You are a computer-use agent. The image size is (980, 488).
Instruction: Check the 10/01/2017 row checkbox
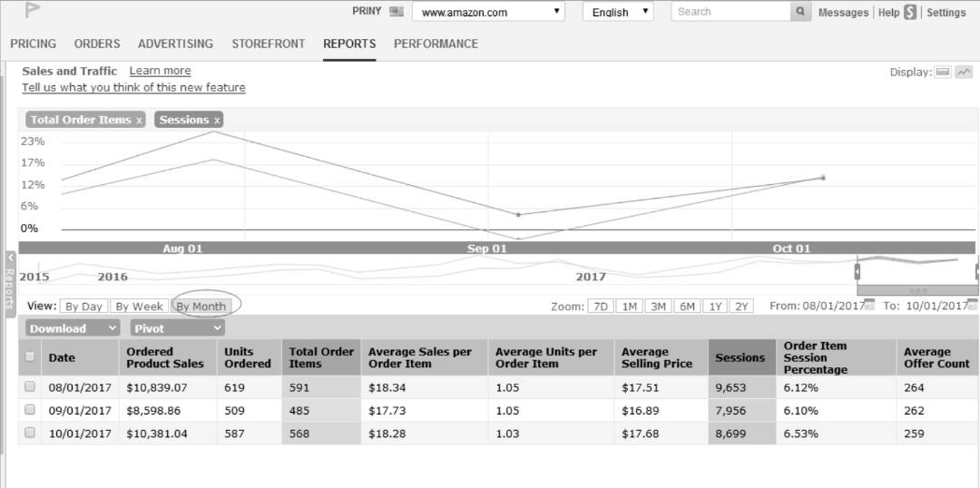(29, 433)
